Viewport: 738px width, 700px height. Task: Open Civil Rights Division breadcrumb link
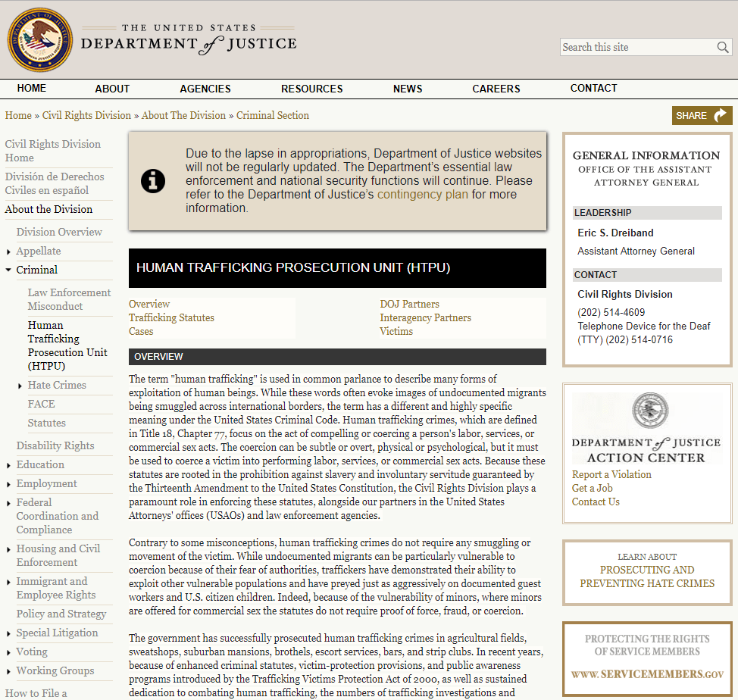[86, 116]
